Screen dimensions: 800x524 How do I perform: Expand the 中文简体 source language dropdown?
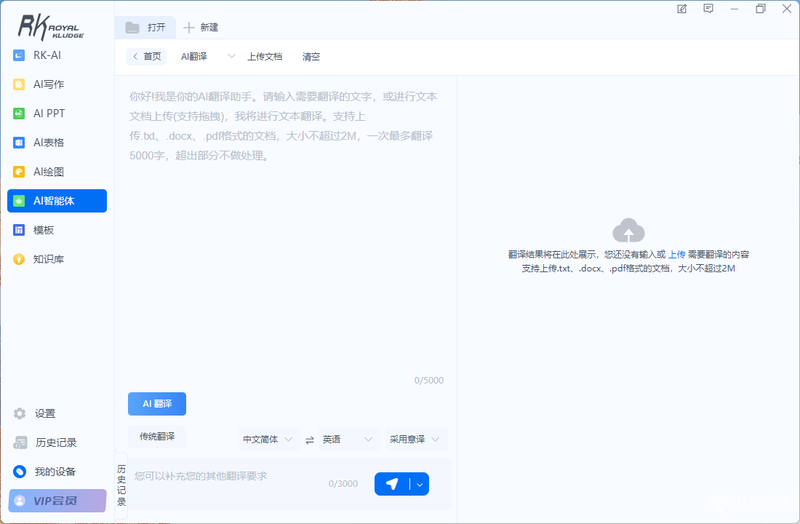pyautogui.click(x=268, y=439)
